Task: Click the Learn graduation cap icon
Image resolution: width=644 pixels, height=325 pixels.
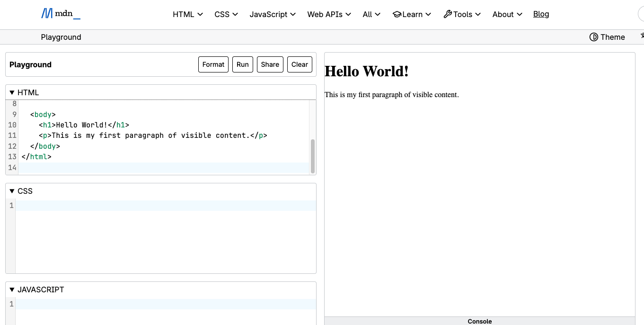Action: pos(397,14)
